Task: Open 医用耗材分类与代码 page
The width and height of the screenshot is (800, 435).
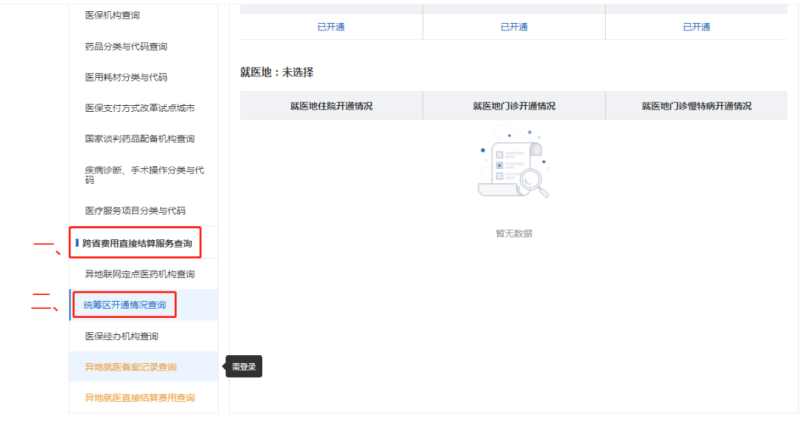Action: point(126,76)
